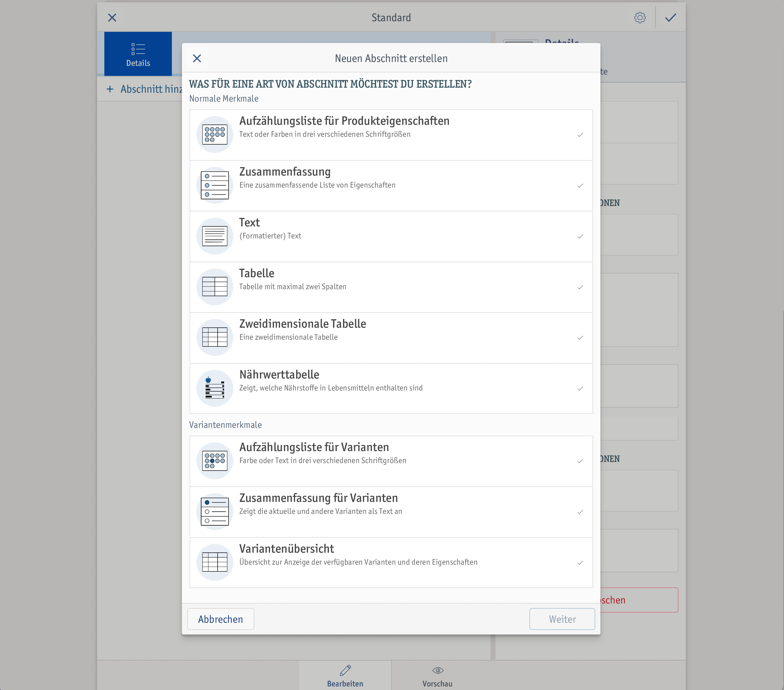Viewport: 784px width, 690px height.
Task: Tick checkmark for Tabelle row
Action: [x=580, y=287]
